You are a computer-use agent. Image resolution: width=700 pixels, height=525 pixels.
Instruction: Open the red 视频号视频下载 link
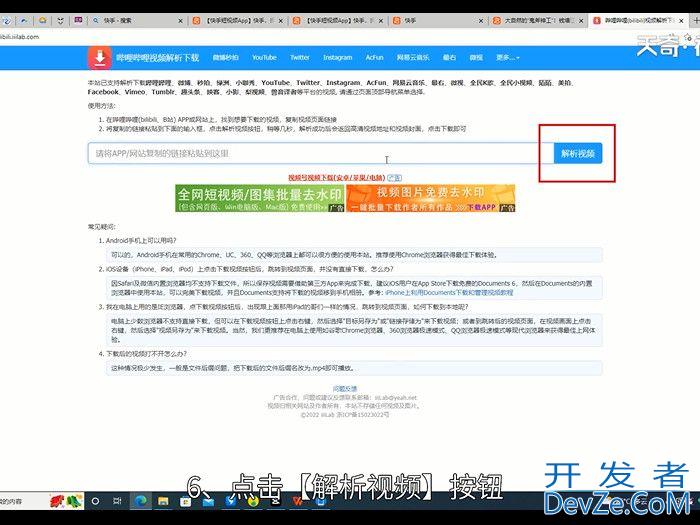(337, 178)
